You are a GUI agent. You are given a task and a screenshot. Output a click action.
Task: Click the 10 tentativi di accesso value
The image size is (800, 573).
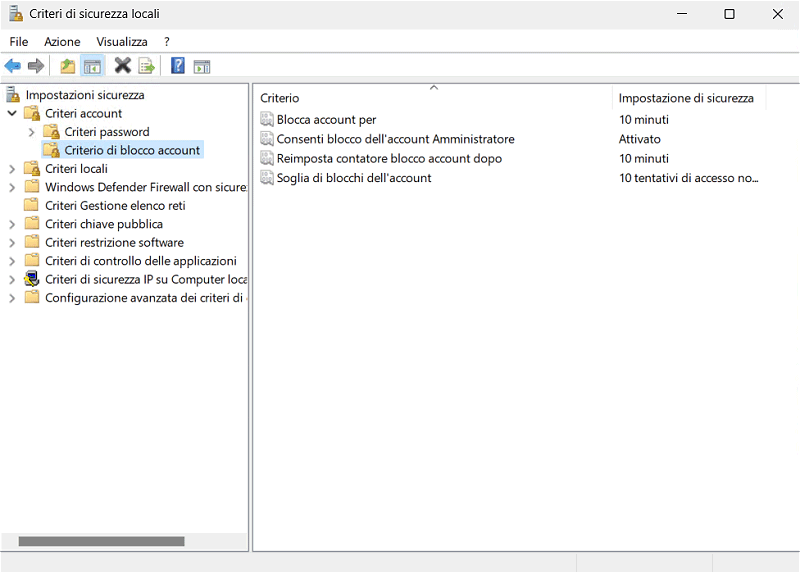pyautogui.click(x=689, y=178)
